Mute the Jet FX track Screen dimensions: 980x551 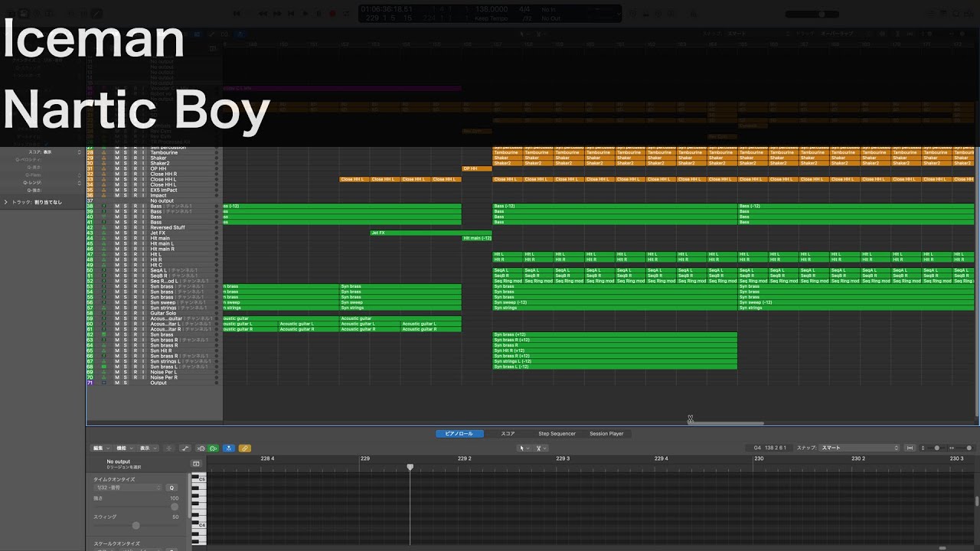(117, 233)
